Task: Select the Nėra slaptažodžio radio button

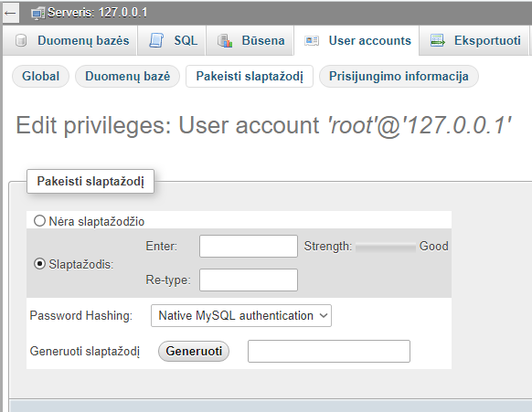Action: coord(39,221)
